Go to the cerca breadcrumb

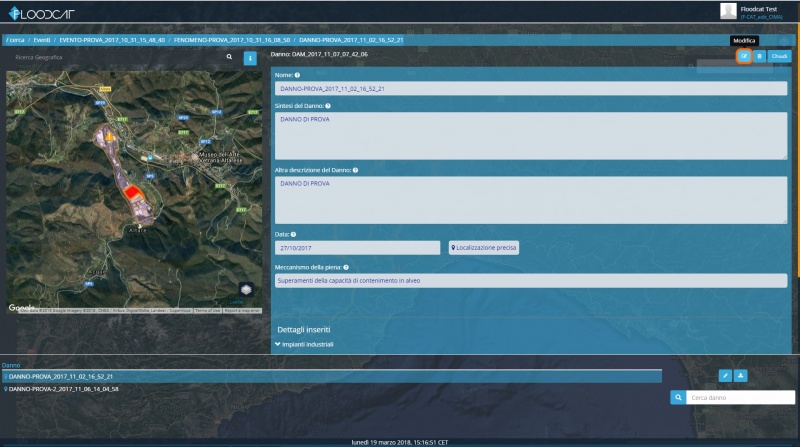15,40
